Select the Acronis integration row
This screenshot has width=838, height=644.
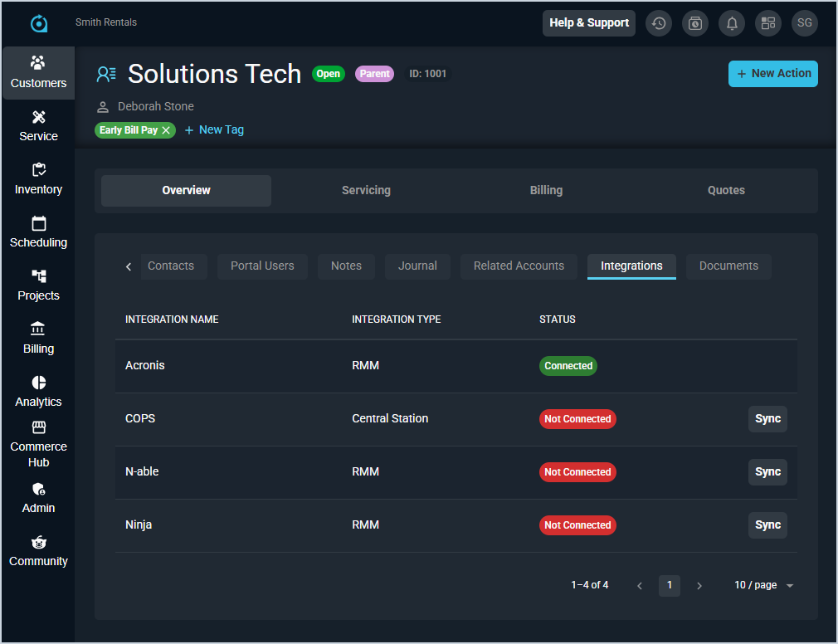point(145,366)
